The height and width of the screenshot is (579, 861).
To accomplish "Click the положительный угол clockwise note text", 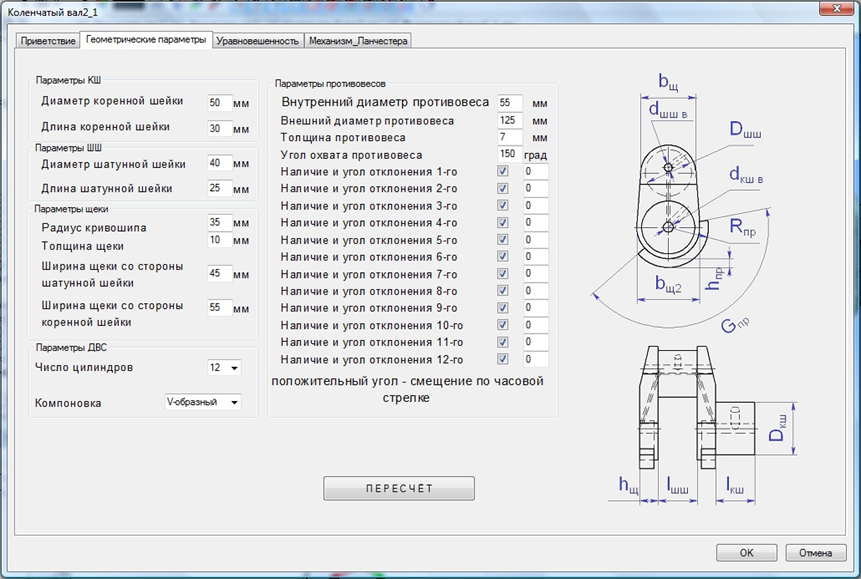I will coord(407,389).
